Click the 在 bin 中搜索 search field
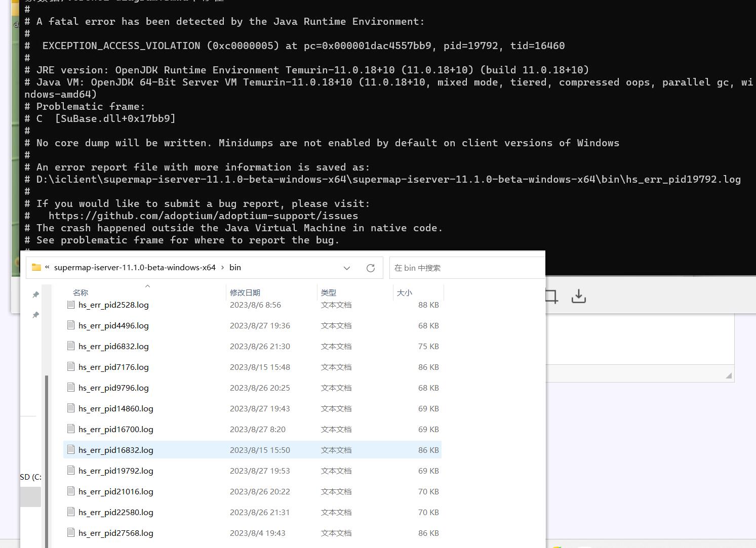The width and height of the screenshot is (756, 548). [x=467, y=268]
